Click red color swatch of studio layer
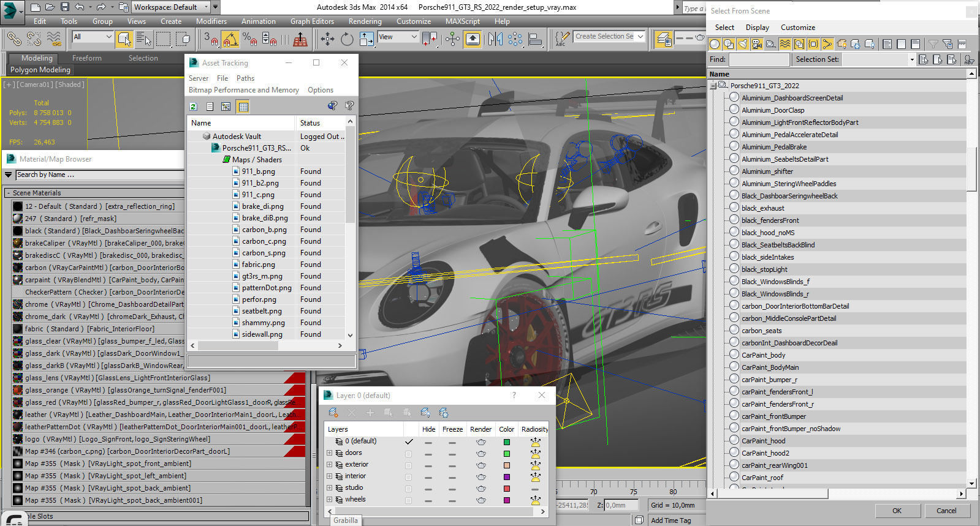The image size is (980, 526). tap(507, 489)
